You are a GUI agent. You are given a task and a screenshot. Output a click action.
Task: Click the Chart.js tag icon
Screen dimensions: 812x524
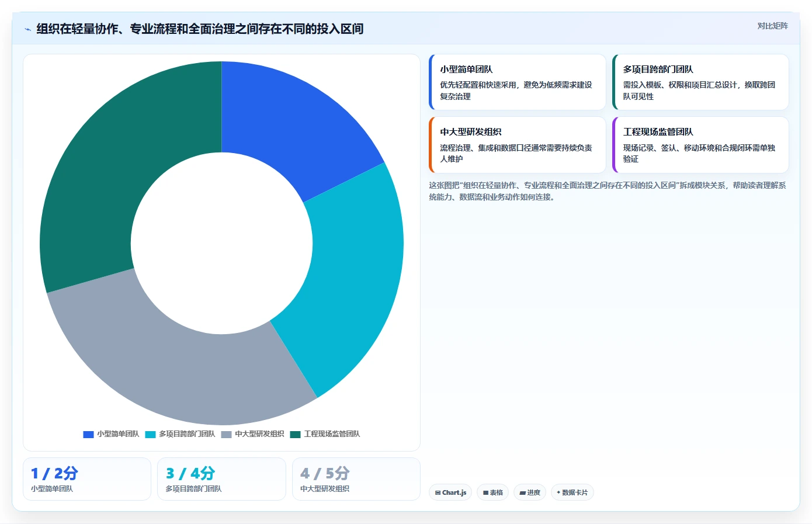[x=438, y=492]
